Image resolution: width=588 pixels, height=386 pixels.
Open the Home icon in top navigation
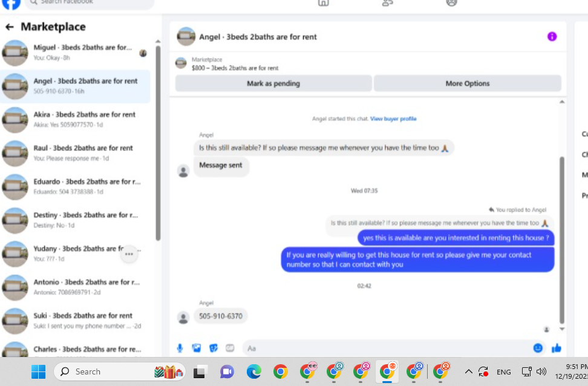323,2
